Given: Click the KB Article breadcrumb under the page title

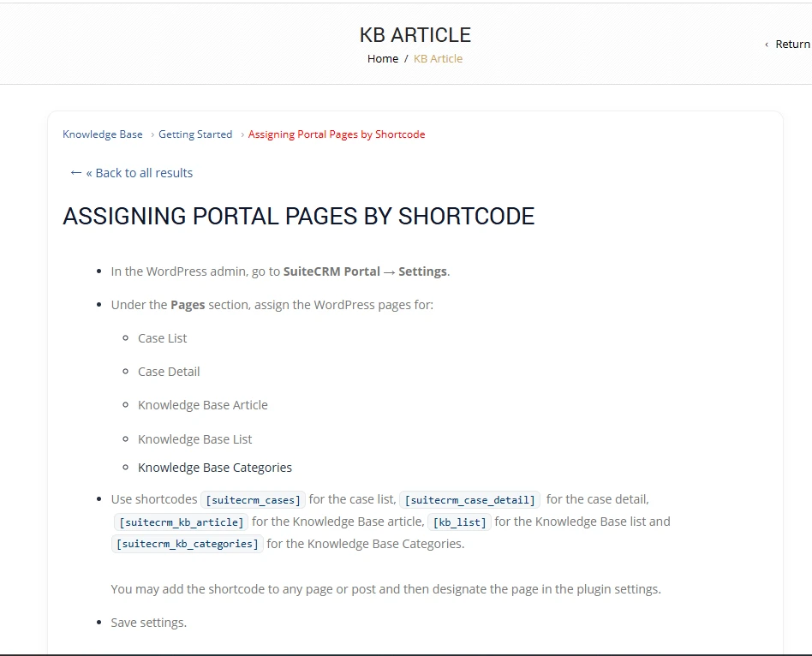Looking at the screenshot, I should 438,58.
